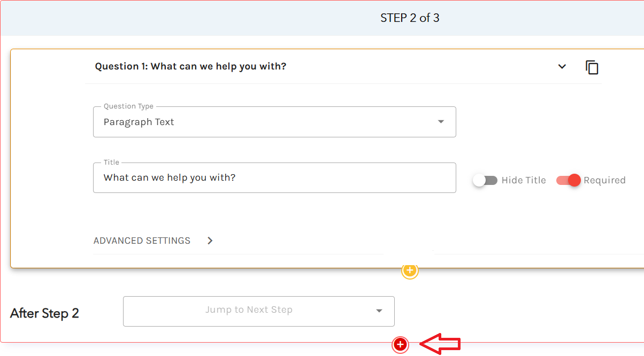Click the Required toggle's red slider knob
Image resolution: width=644 pixels, height=356 pixels.
pos(573,180)
